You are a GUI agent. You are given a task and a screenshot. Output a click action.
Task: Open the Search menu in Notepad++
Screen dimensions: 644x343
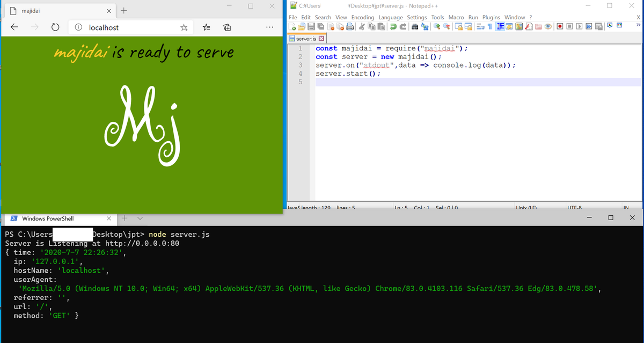[323, 17]
